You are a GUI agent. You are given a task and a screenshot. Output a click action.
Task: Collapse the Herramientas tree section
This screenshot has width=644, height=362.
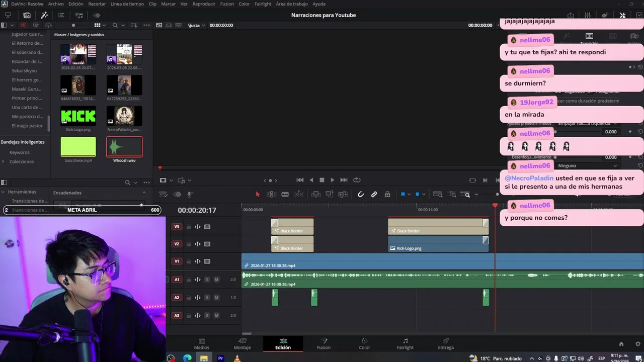[x=4, y=192]
